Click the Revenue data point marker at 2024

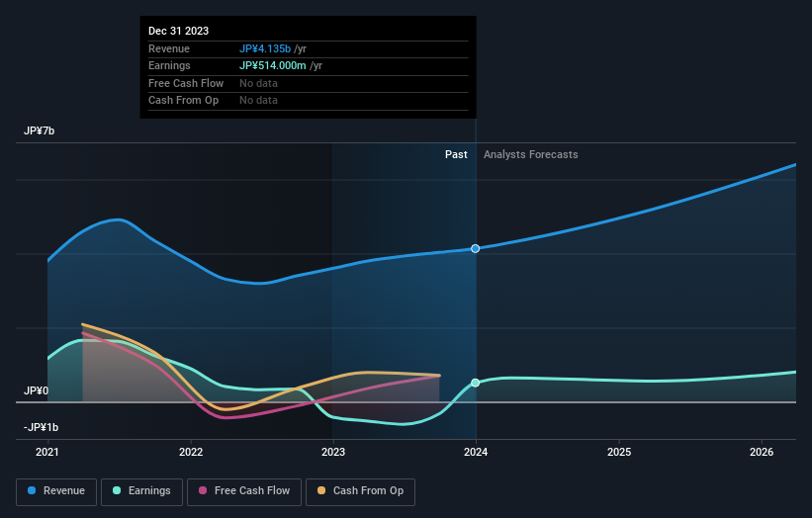coord(476,249)
